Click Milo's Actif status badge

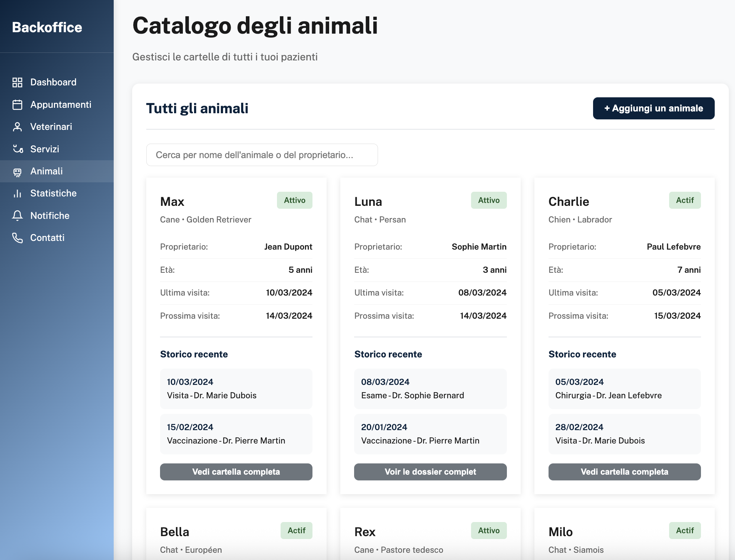pos(685,530)
